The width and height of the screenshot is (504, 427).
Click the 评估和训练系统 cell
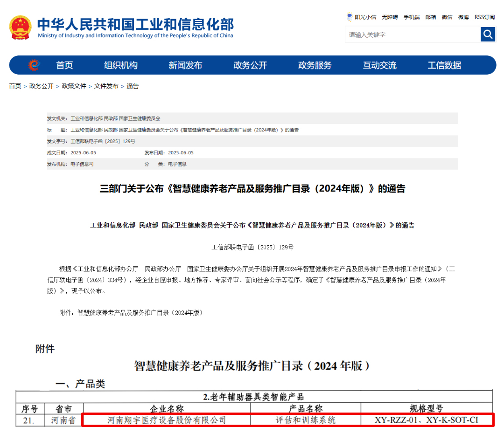click(x=306, y=420)
